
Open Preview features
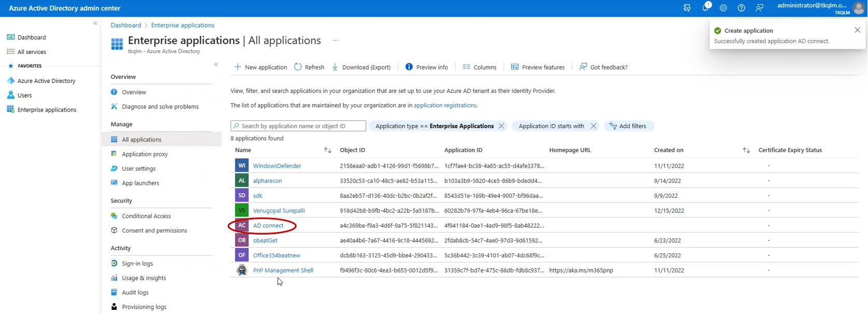538,67
